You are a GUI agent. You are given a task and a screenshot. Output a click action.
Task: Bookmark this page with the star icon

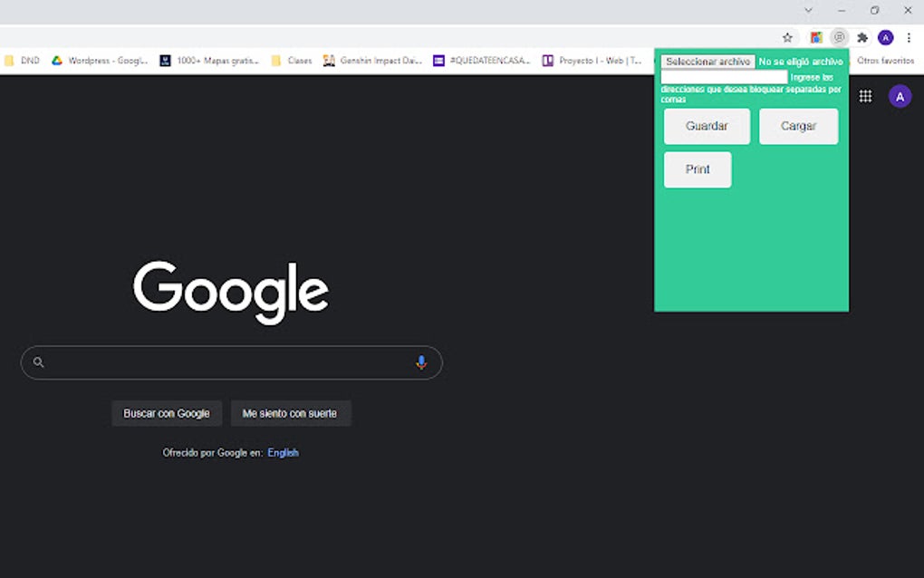click(788, 37)
